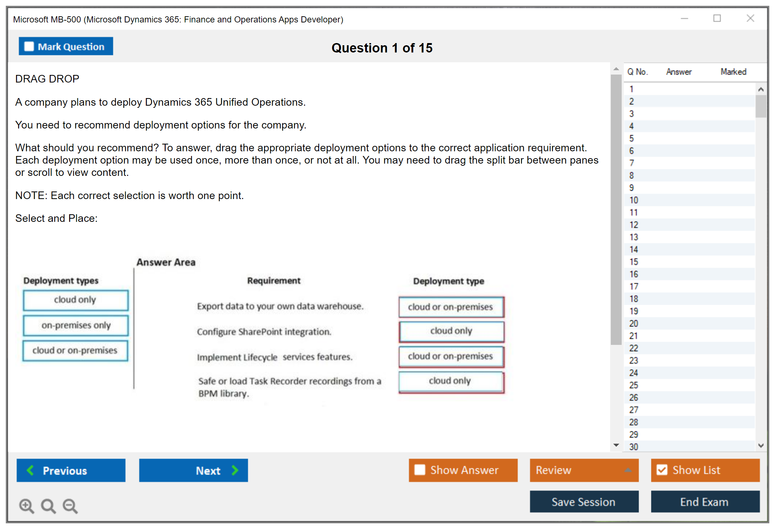Click the green left arrow on Previous
778x532 pixels.
[x=30, y=470]
